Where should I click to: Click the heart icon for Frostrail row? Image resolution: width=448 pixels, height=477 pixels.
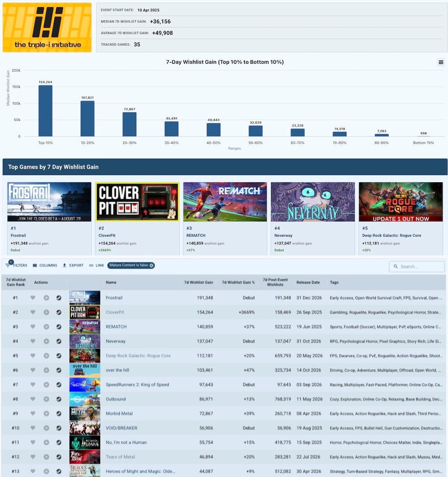(33, 298)
